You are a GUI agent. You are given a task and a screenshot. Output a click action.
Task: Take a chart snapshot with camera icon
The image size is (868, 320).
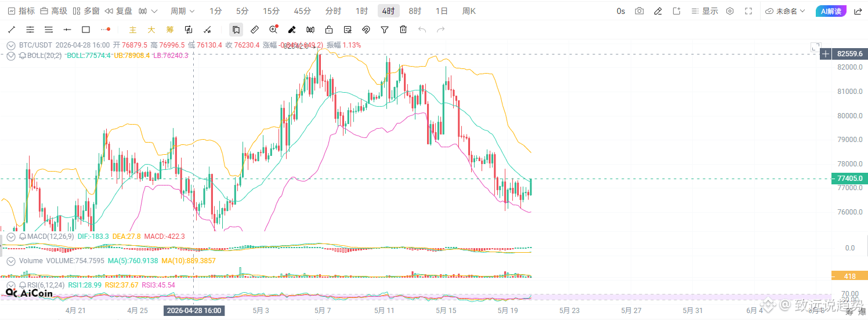point(639,11)
